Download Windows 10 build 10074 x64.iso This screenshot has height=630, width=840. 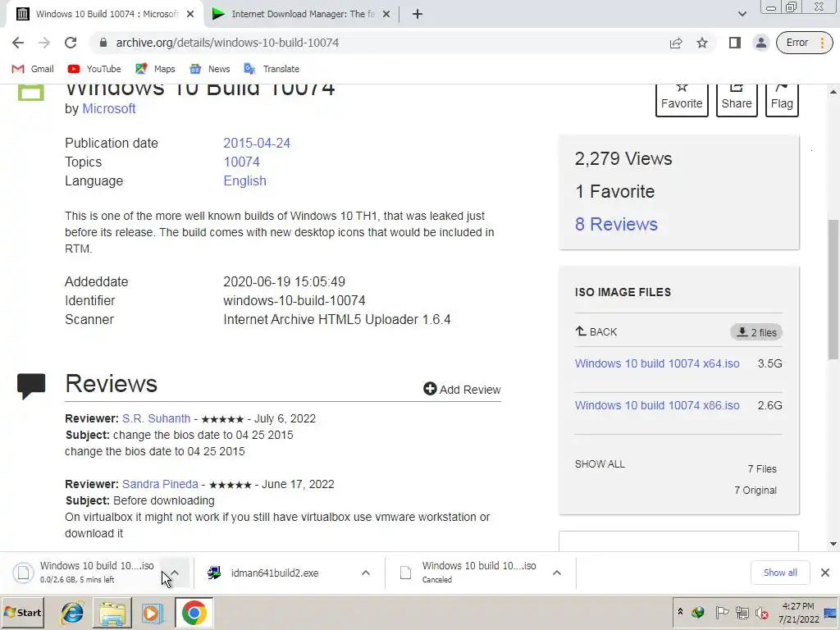coord(657,363)
